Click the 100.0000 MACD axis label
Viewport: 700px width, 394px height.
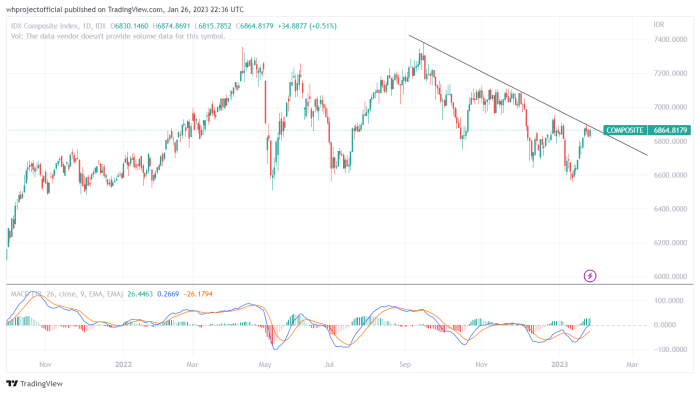coord(668,301)
